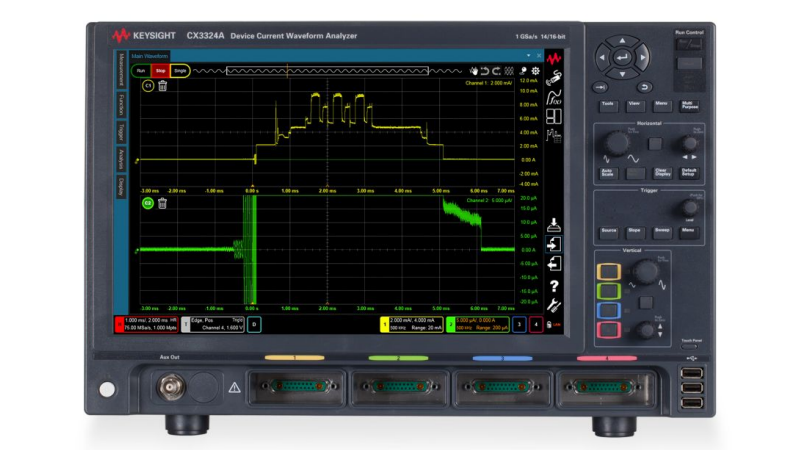Click the front panel Tools key

pos(608,105)
